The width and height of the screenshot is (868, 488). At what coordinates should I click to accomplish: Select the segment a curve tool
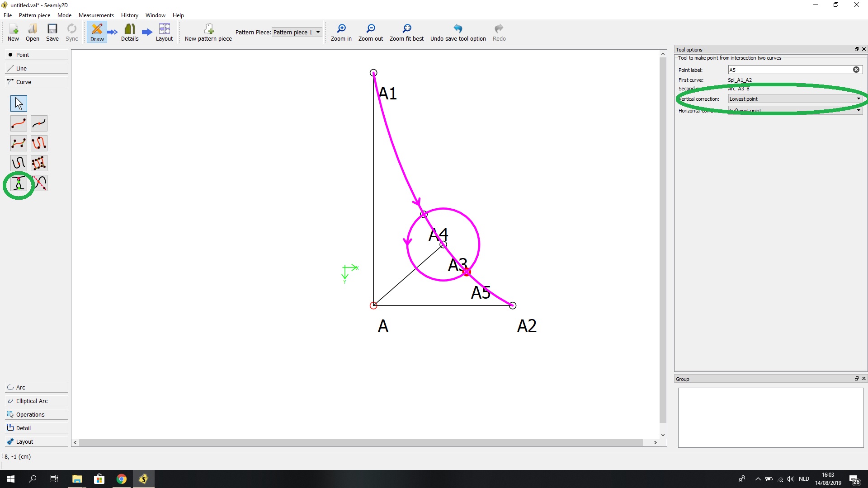coord(39,123)
